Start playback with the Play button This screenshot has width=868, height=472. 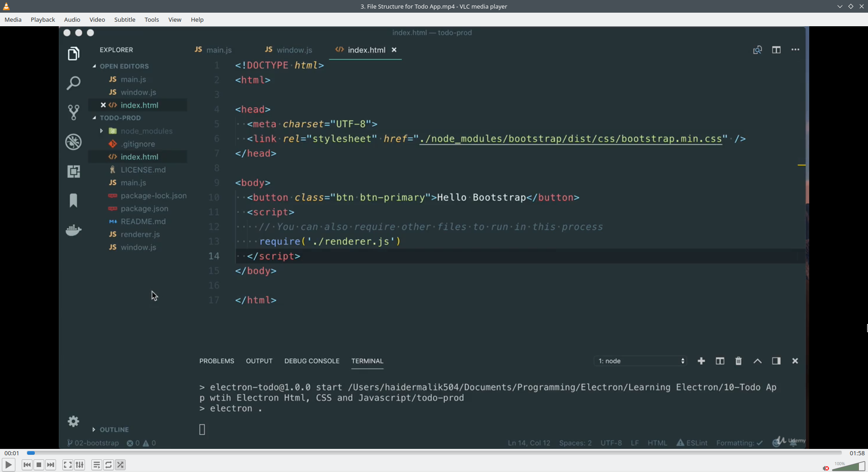coord(9,465)
